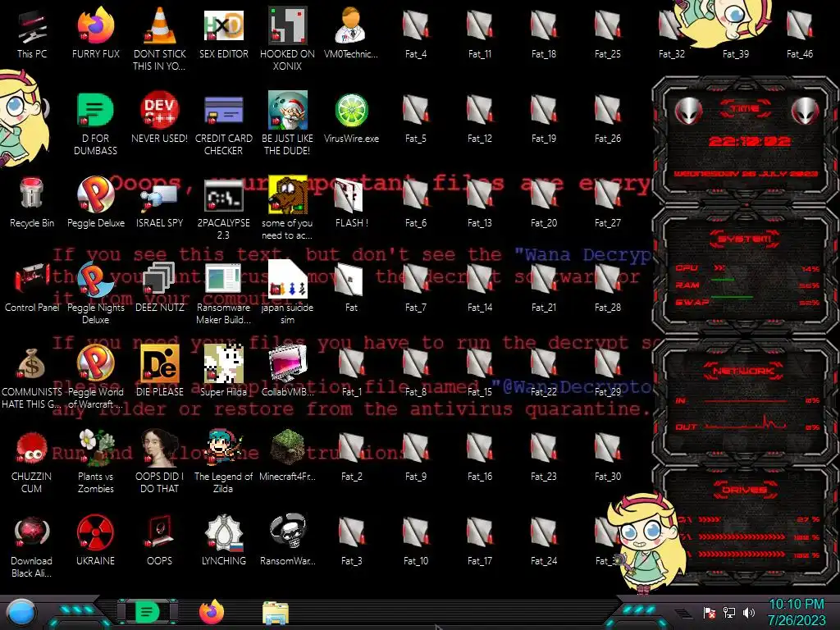This screenshot has height=630, width=840.
Task: Select the Fat_1 file
Action: [351, 372]
